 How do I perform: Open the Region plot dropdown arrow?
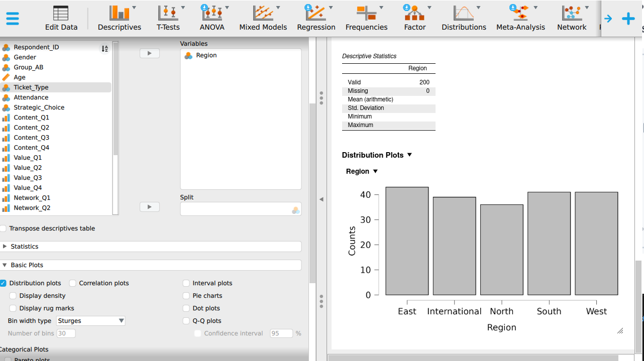pyautogui.click(x=375, y=171)
